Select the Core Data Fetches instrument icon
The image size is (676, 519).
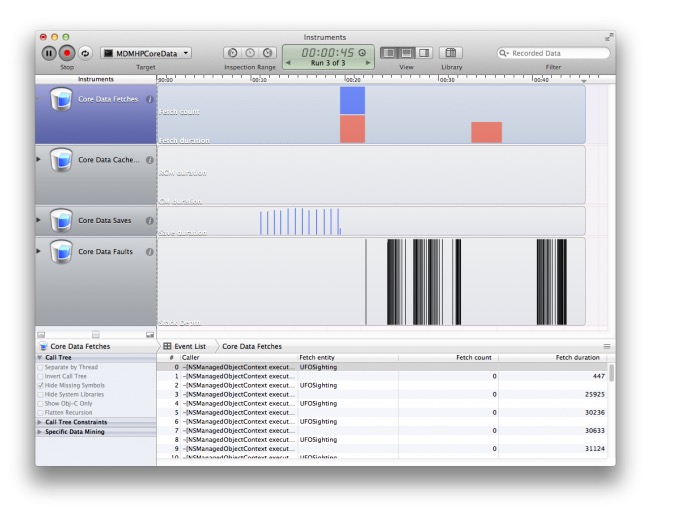(61, 100)
